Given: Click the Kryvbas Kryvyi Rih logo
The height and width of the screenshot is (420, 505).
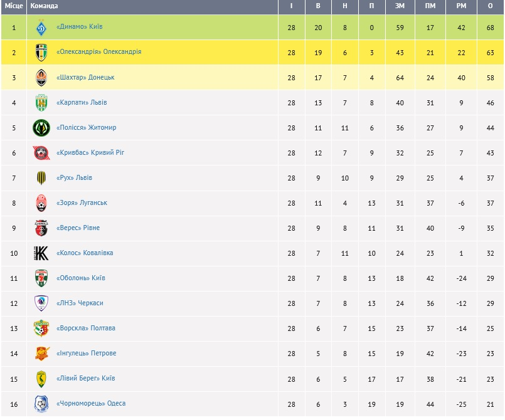Looking at the screenshot, I should click(x=41, y=153).
